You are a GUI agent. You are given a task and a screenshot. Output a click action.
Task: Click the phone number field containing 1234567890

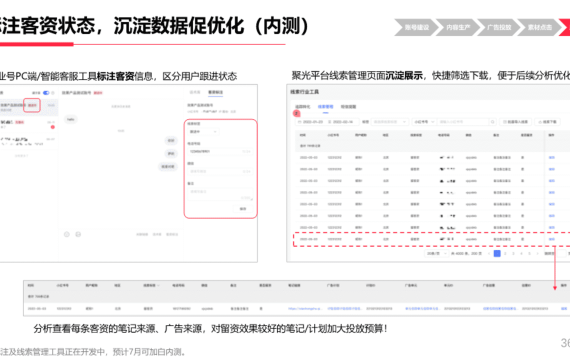tap(220, 152)
